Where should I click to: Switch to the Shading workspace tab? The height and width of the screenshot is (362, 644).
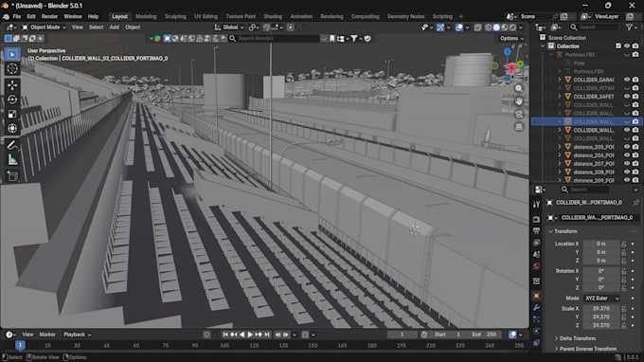tap(273, 16)
